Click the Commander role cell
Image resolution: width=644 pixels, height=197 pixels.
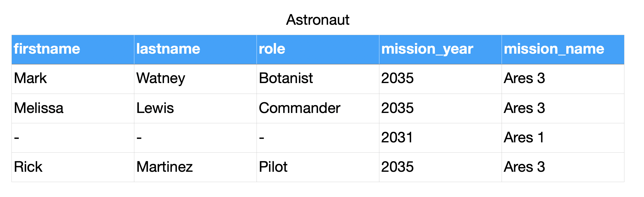(x=299, y=108)
